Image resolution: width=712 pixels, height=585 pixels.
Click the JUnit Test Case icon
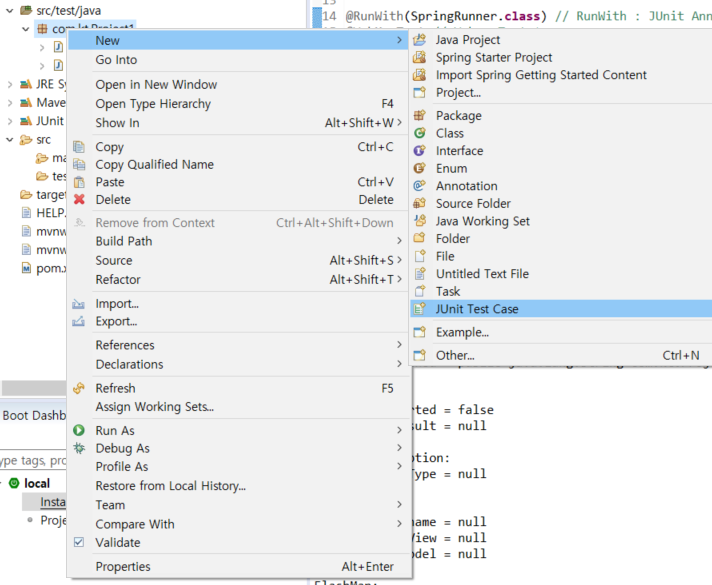tap(420, 309)
